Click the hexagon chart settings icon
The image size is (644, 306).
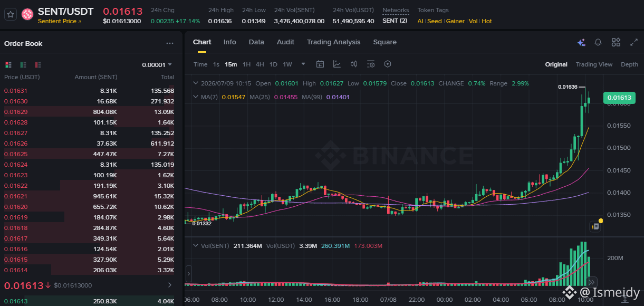[388, 64]
